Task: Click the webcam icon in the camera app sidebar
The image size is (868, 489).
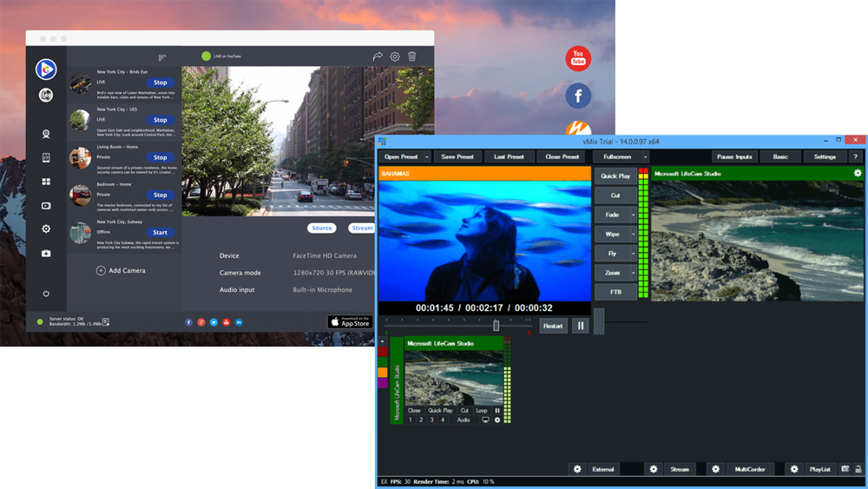Action: [x=46, y=134]
